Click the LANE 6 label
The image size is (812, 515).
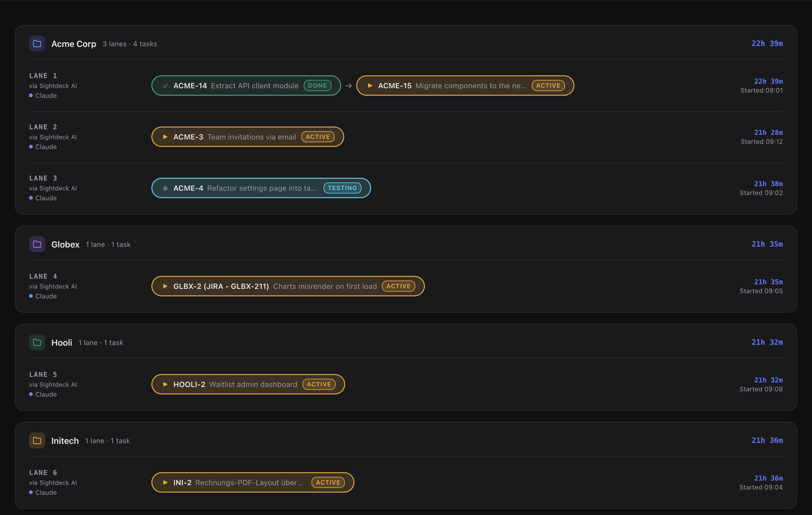click(43, 473)
